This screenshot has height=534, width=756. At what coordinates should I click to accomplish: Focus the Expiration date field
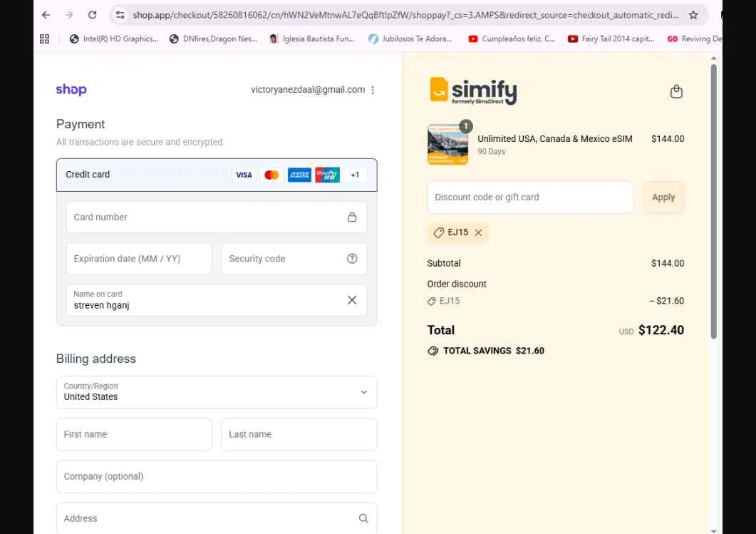(x=139, y=259)
